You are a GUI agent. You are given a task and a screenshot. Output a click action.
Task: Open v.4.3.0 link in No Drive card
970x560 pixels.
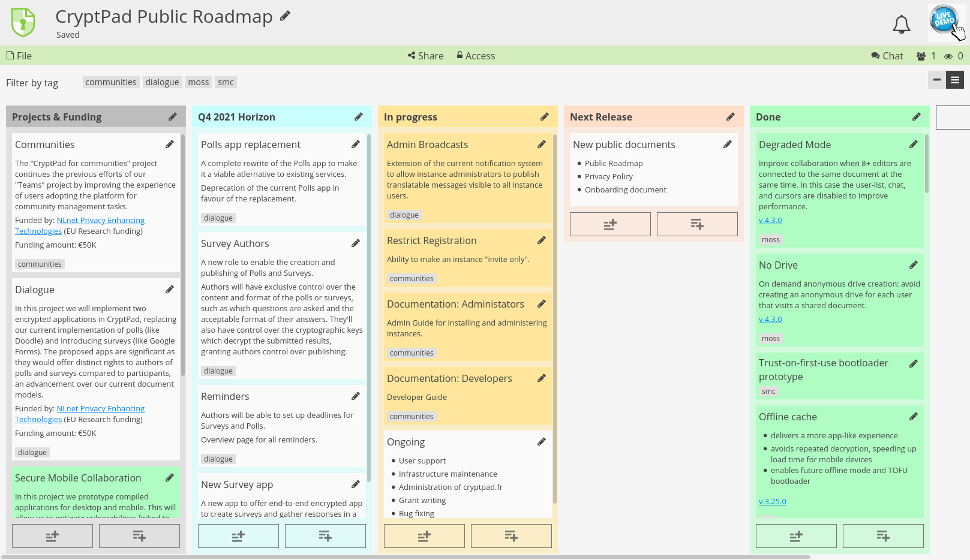point(770,319)
